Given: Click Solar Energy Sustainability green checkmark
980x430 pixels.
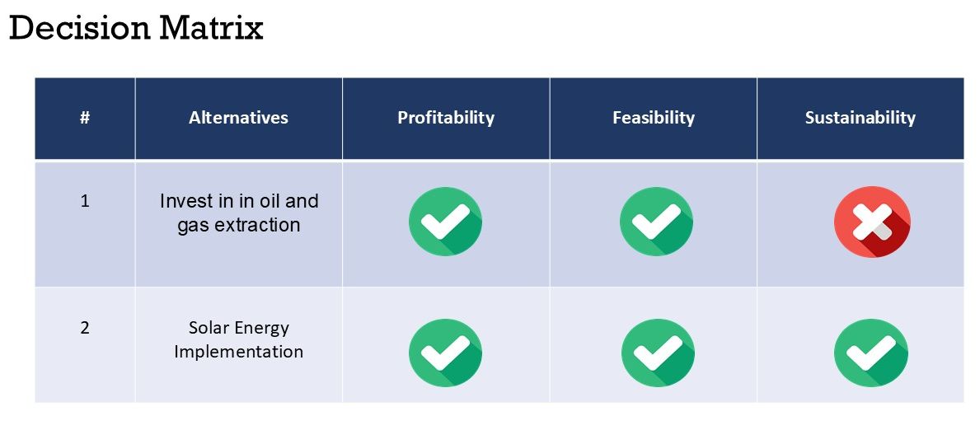Looking at the screenshot, I should pyautogui.click(x=870, y=353).
